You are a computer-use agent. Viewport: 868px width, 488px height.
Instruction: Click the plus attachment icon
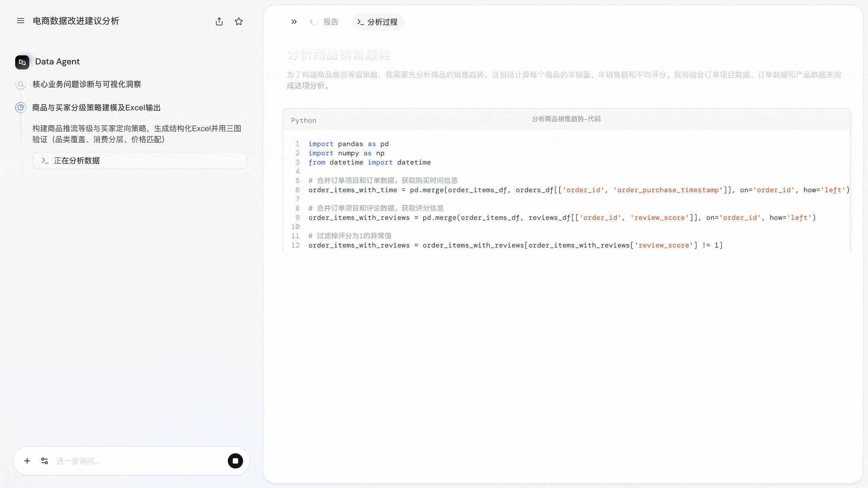[27, 461]
